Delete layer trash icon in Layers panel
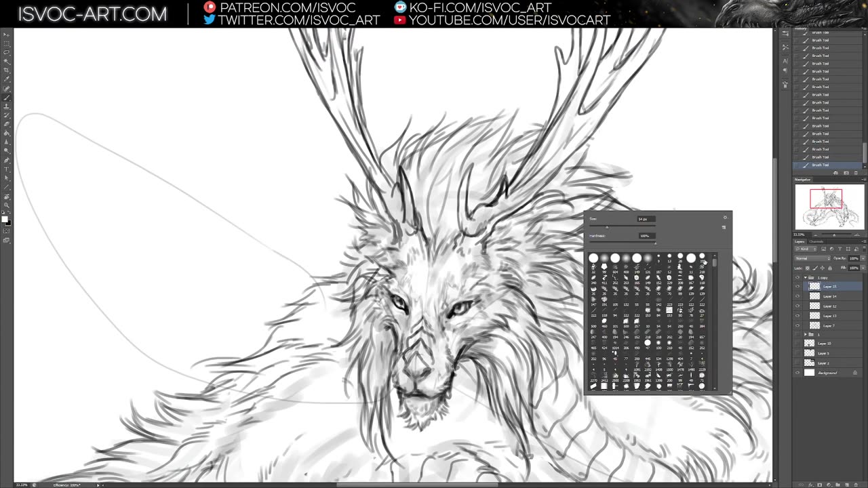 pyautogui.click(x=854, y=485)
